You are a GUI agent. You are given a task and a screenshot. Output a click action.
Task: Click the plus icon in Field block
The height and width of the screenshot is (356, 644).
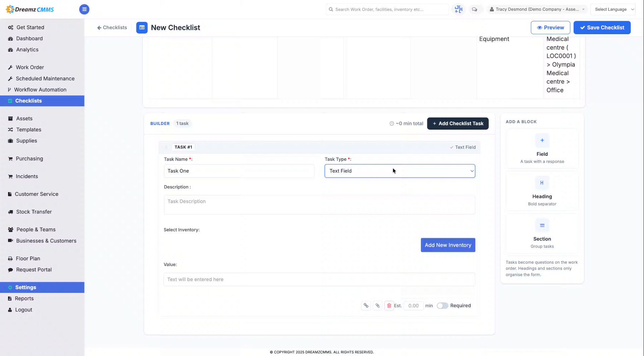(x=542, y=140)
